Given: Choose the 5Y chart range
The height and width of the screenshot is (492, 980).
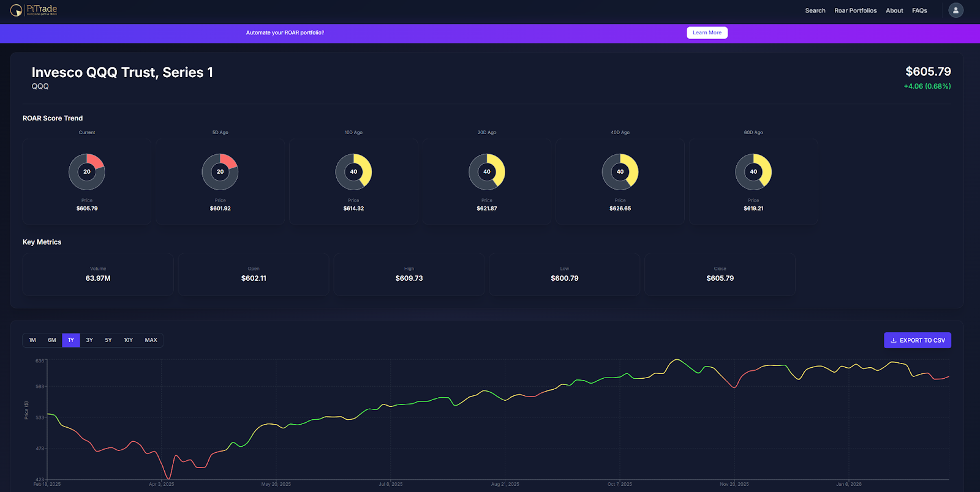Looking at the screenshot, I should (108, 340).
